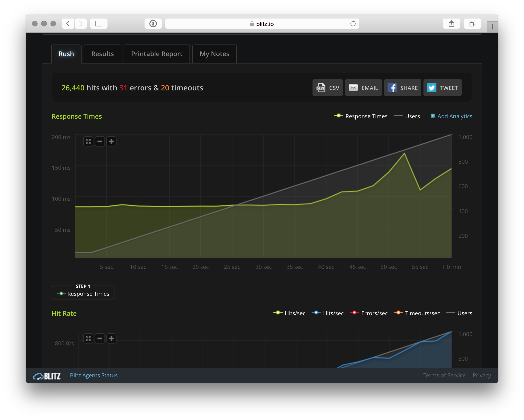The width and height of the screenshot is (524, 420).
Task: Reload the blitz.io page
Action: [353, 24]
